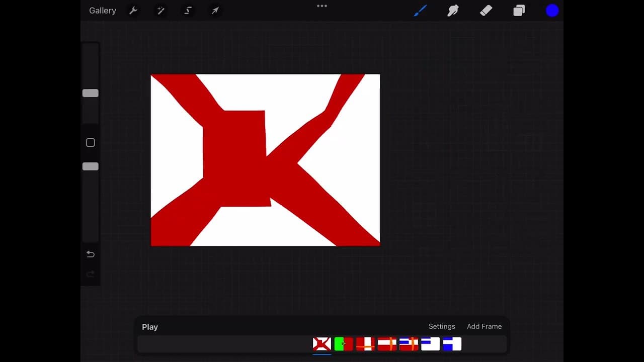Select the green and red frame thumbnail
The height and width of the screenshot is (362, 644).
pos(344,344)
